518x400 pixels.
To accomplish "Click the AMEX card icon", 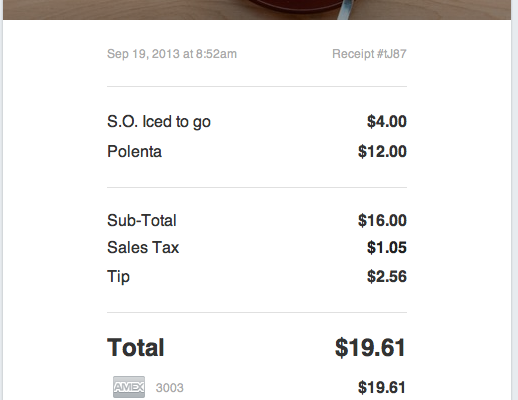I will pos(129,387).
